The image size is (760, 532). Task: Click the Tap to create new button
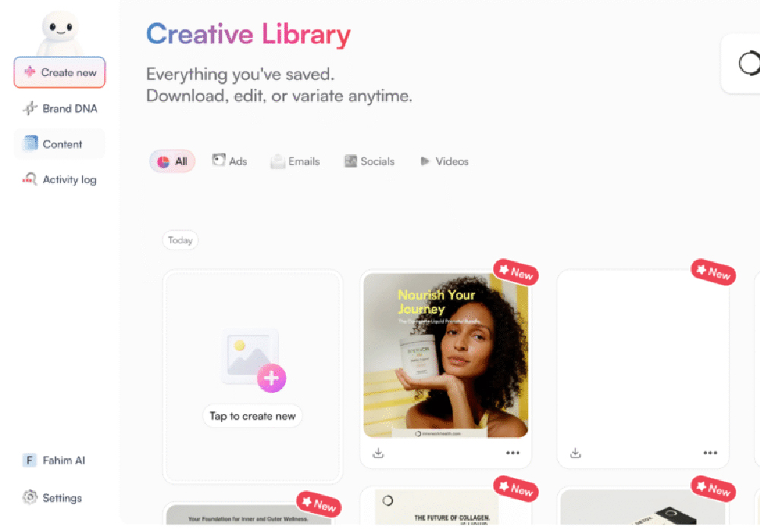(252, 416)
